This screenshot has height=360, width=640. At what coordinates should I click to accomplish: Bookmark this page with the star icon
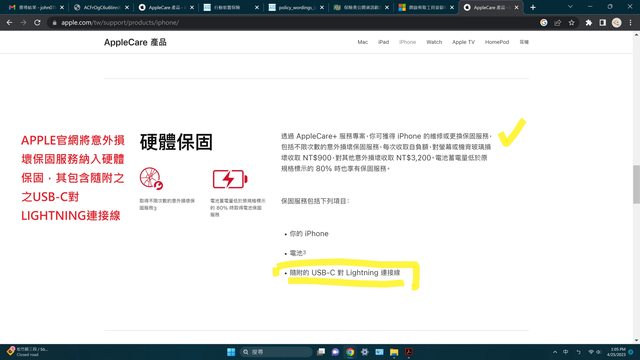[571, 23]
